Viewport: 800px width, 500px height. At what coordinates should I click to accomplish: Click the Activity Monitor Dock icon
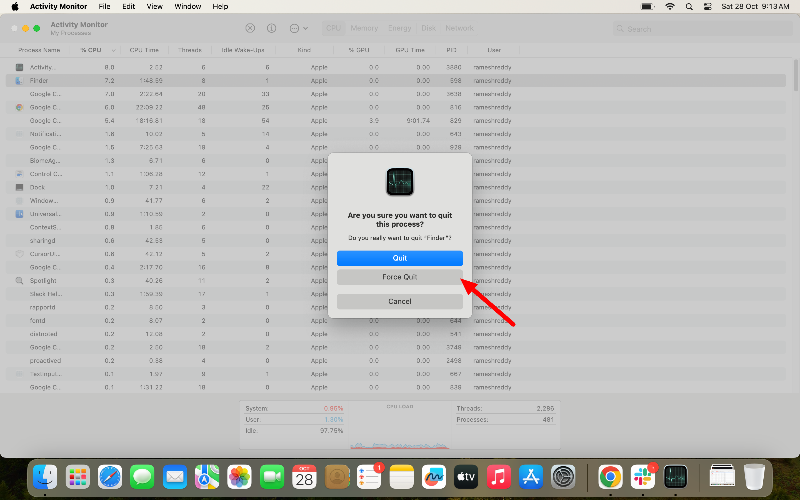pyautogui.click(x=676, y=478)
